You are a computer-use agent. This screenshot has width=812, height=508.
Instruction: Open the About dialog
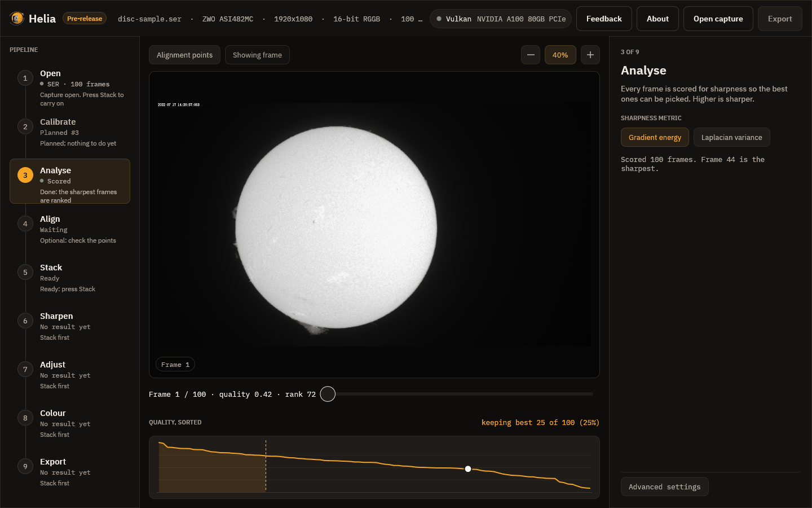point(657,19)
